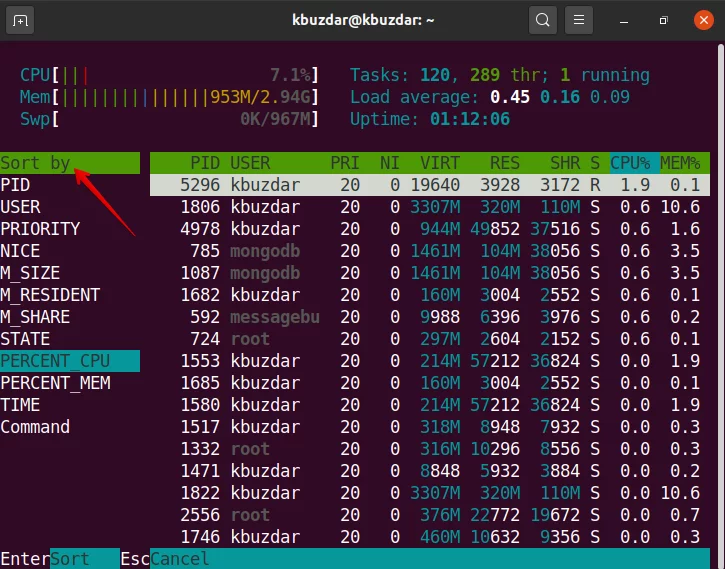725x569 pixels.
Task: Choose M_SHARE sort option
Action: pyautogui.click(x=70, y=317)
